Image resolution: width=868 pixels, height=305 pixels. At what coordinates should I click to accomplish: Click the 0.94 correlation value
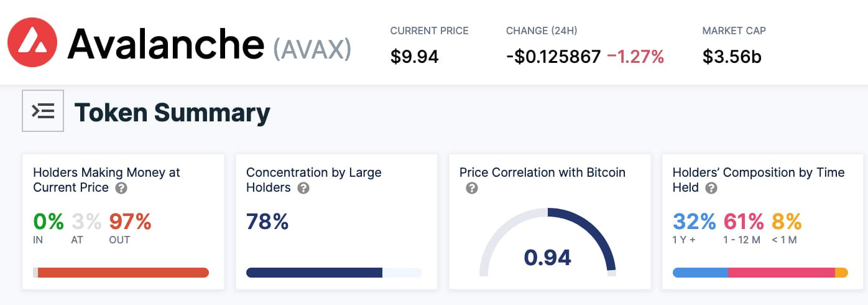click(547, 257)
